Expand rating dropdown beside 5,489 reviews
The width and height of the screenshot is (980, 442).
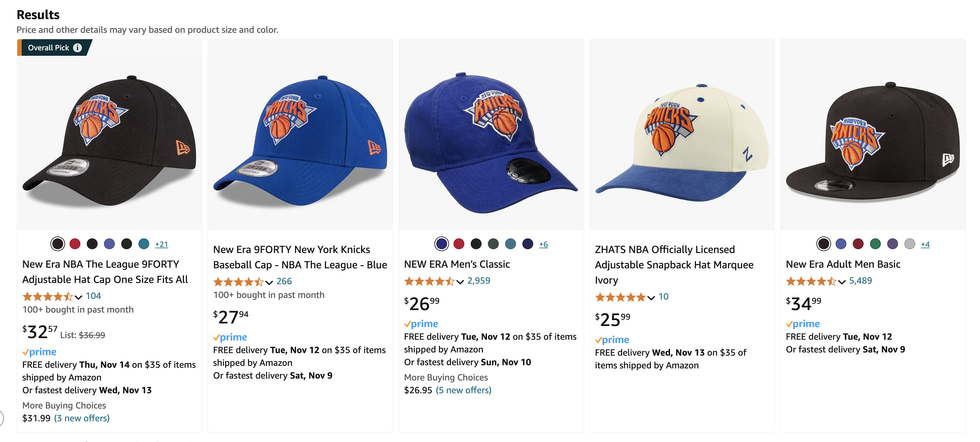point(842,282)
